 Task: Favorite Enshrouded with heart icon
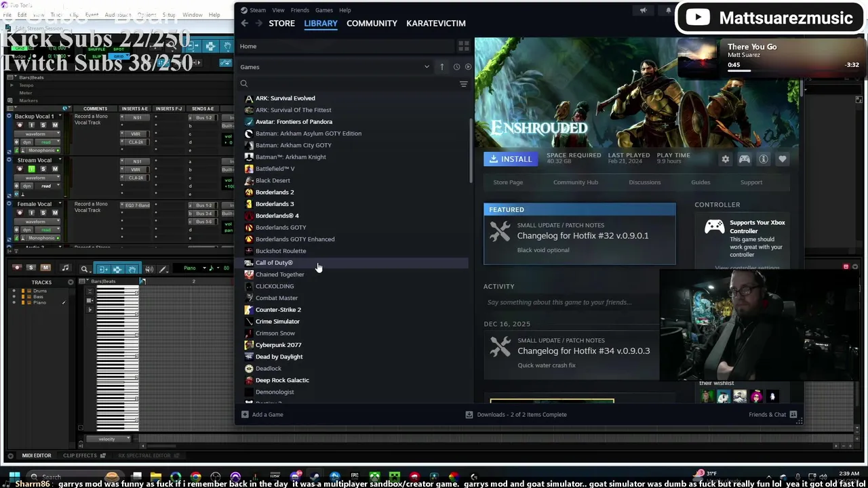click(x=783, y=159)
